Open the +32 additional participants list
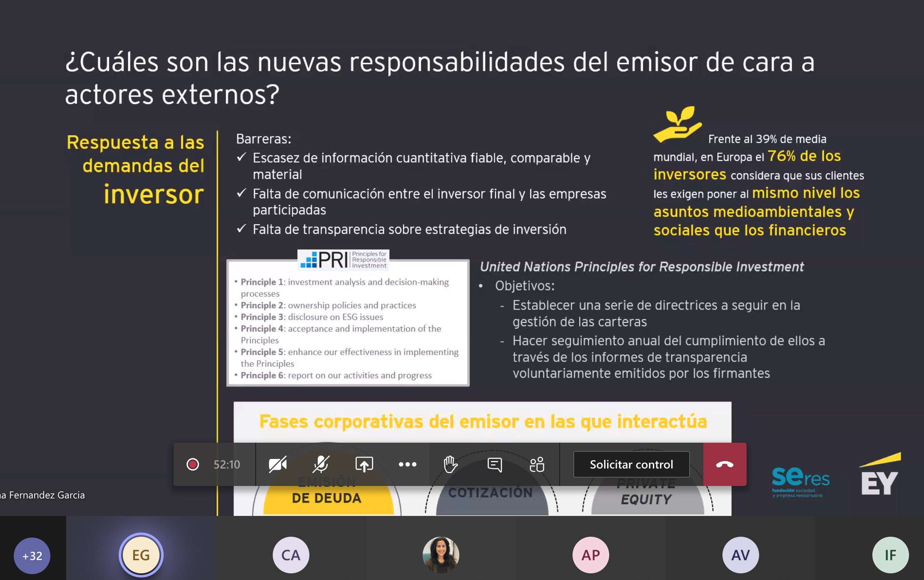 pyautogui.click(x=32, y=555)
